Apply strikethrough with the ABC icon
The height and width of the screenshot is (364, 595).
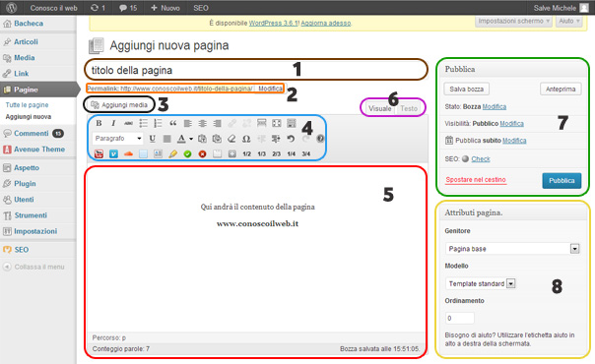tap(128, 123)
